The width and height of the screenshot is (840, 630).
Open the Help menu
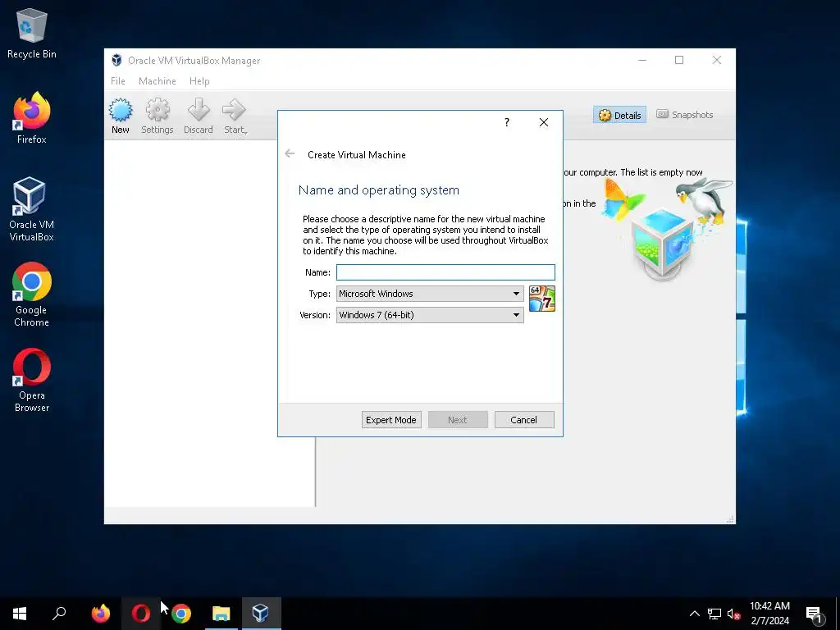click(x=199, y=81)
